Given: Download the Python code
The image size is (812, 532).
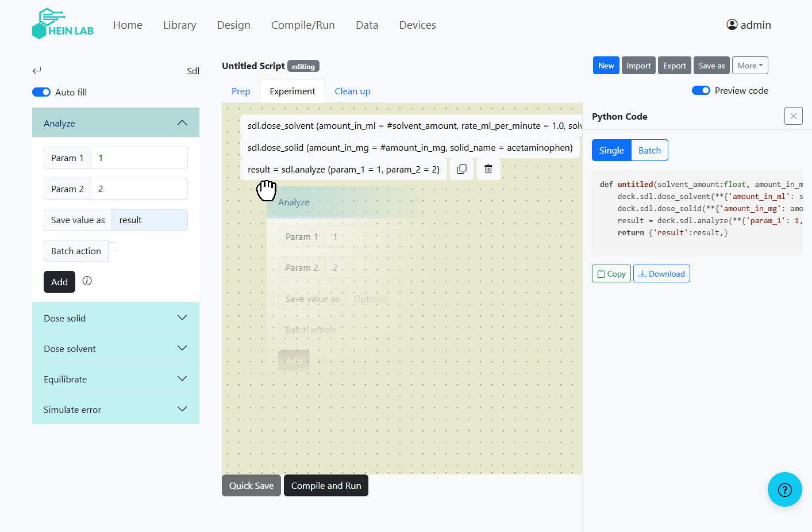Looking at the screenshot, I should coord(661,273).
